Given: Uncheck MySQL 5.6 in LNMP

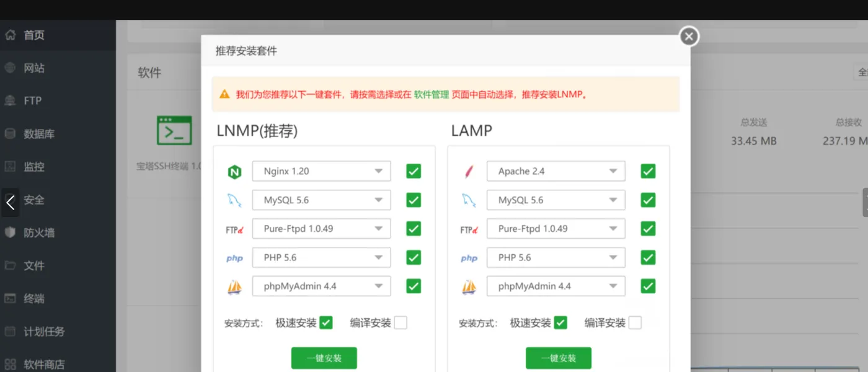Looking at the screenshot, I should pos(414,200).
